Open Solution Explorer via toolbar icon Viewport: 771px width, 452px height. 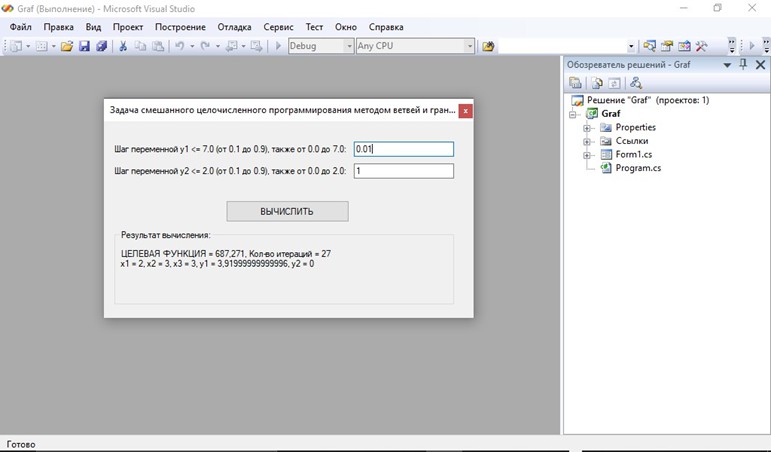coord(650,46)
